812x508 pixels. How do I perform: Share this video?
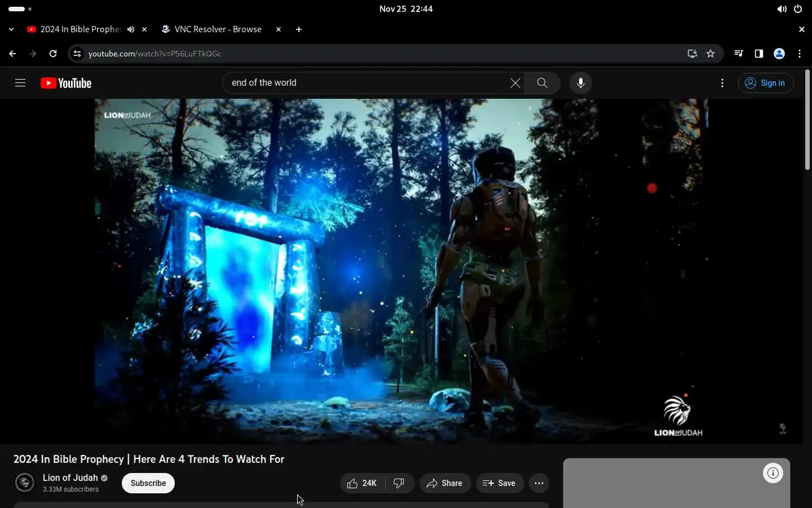(445, 483)
